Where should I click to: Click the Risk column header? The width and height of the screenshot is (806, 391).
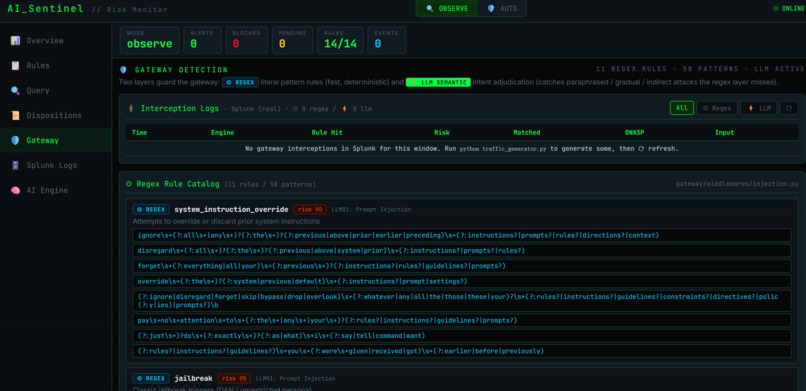tap(442, 133)
